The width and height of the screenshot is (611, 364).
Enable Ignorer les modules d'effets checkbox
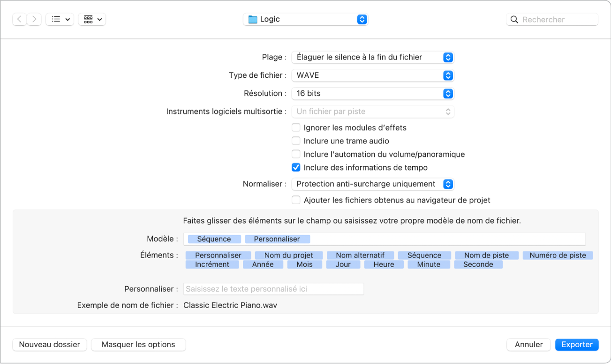click(296, 127)
